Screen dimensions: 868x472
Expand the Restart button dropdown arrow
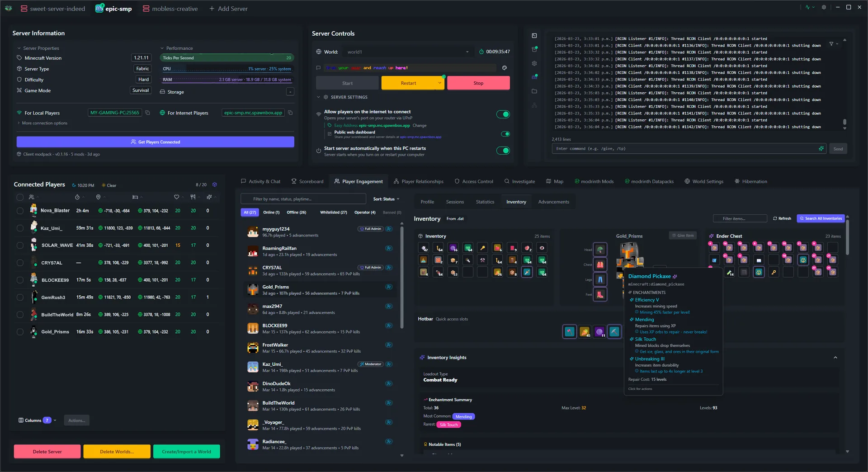(x=439, y=83)
